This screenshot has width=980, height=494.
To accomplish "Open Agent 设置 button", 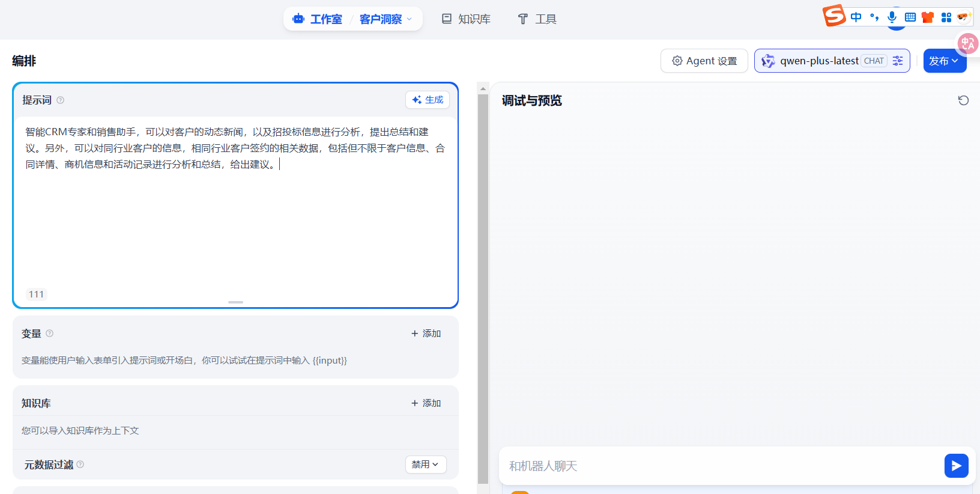I will (x=704, y=61).
